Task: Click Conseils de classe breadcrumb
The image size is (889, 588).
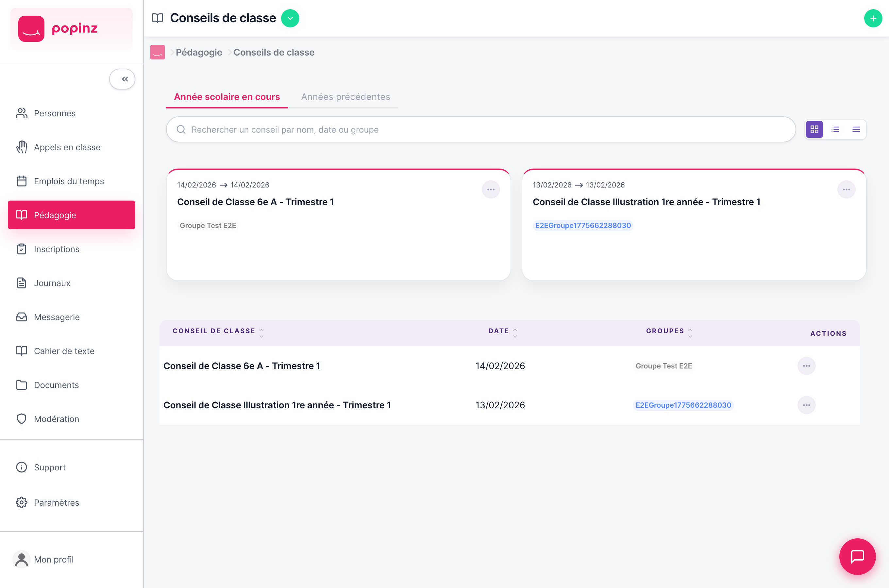Action: [x=274, y=52]
